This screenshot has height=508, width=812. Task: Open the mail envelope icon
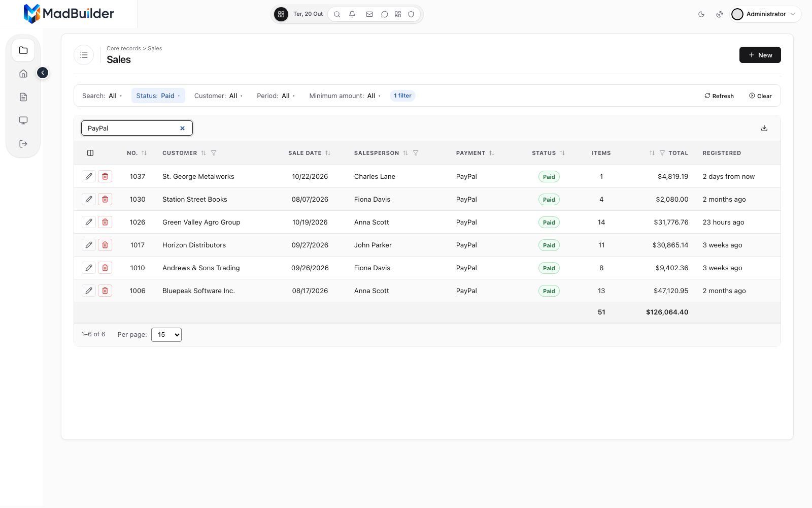tap(369, 14)
